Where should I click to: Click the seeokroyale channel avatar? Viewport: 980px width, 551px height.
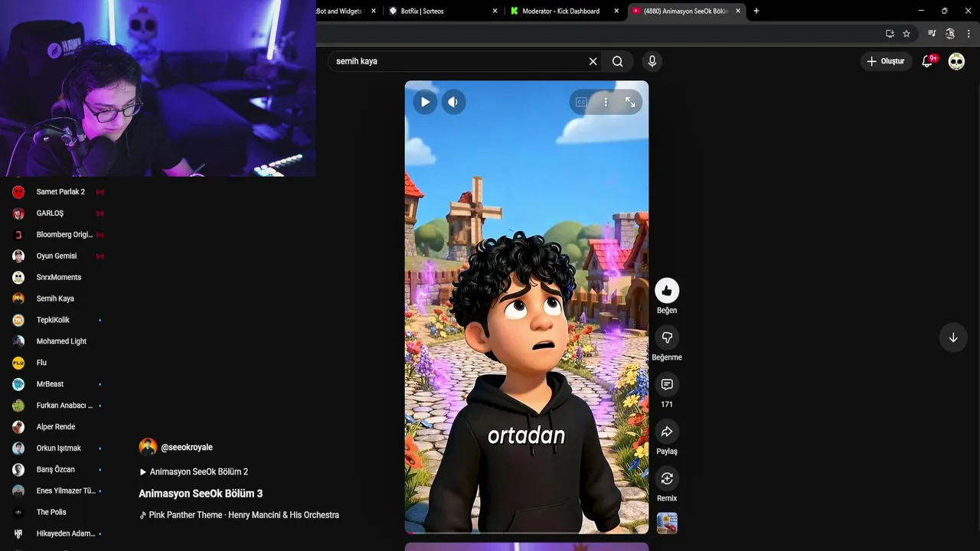click(x=148, y=447)
